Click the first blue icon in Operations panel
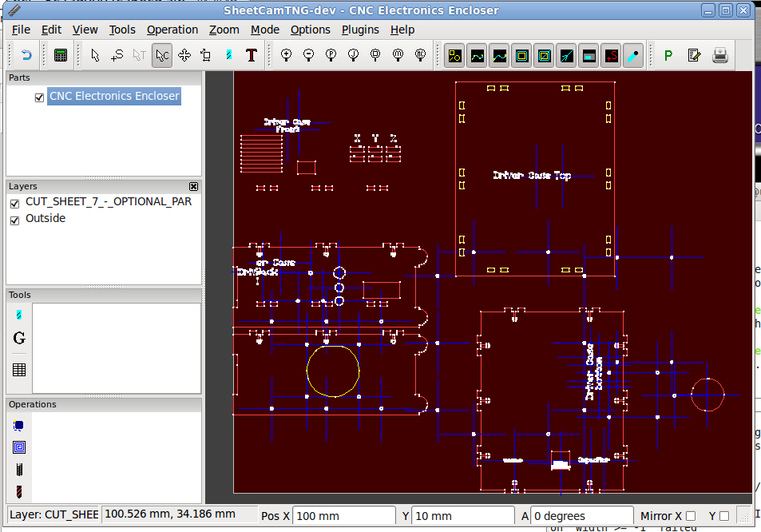Screen dimensions: 761x532 19,426
